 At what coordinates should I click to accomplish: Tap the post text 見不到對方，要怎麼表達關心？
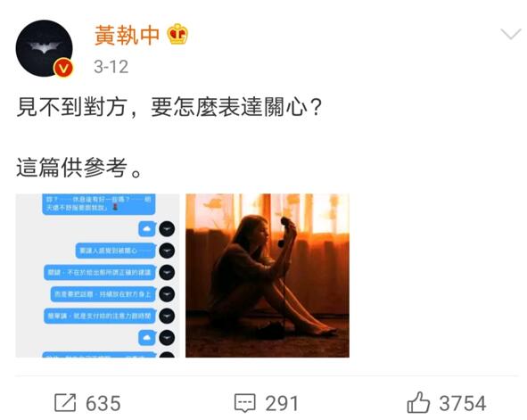click(169, 107)
